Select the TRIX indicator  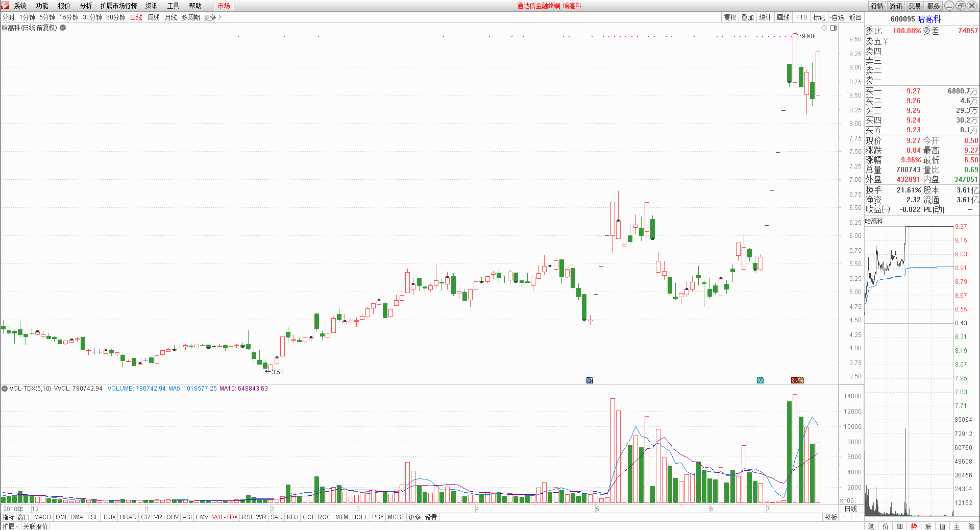(109, 517)
